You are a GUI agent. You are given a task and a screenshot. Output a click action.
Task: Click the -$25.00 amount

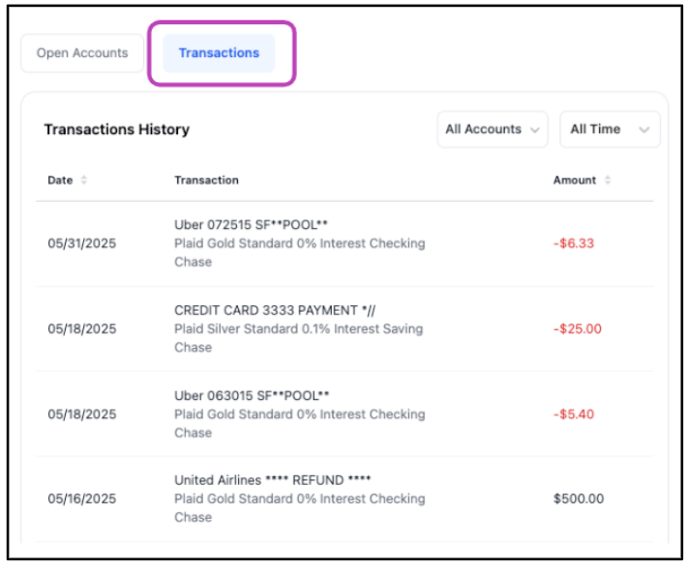coord(577,329)
